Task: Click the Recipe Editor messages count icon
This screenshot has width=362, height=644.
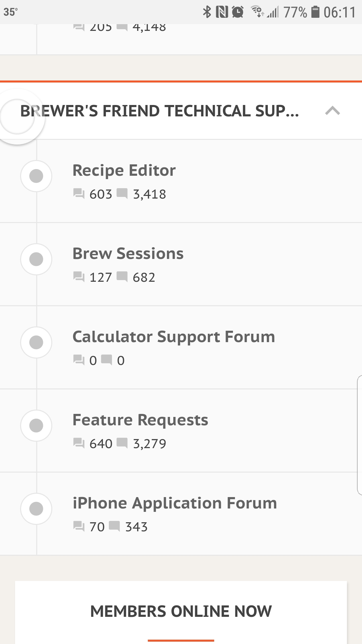Action: 122,194
